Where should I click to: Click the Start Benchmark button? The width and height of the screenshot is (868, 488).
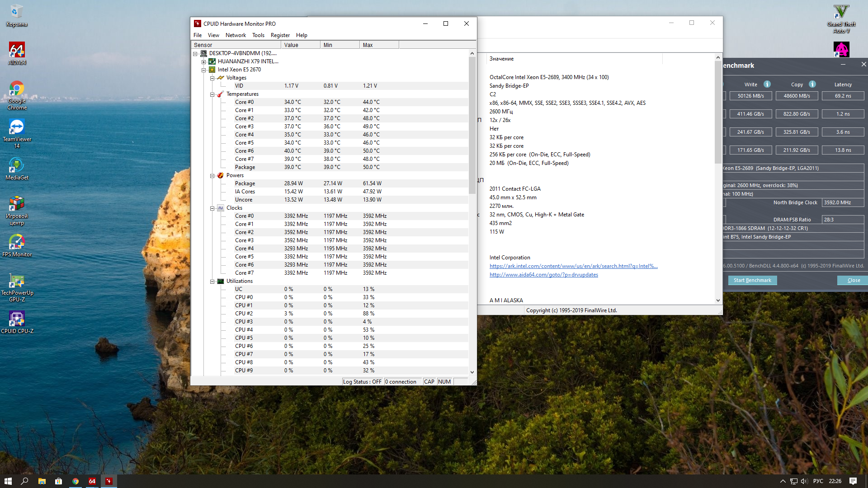[x=752, y=280]
